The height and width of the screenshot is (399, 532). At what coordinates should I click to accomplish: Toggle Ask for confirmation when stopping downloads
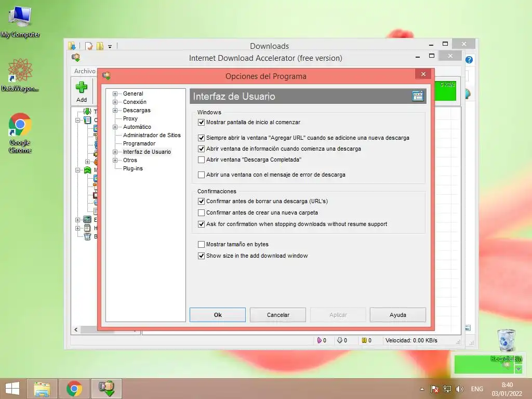pos(201,224)
